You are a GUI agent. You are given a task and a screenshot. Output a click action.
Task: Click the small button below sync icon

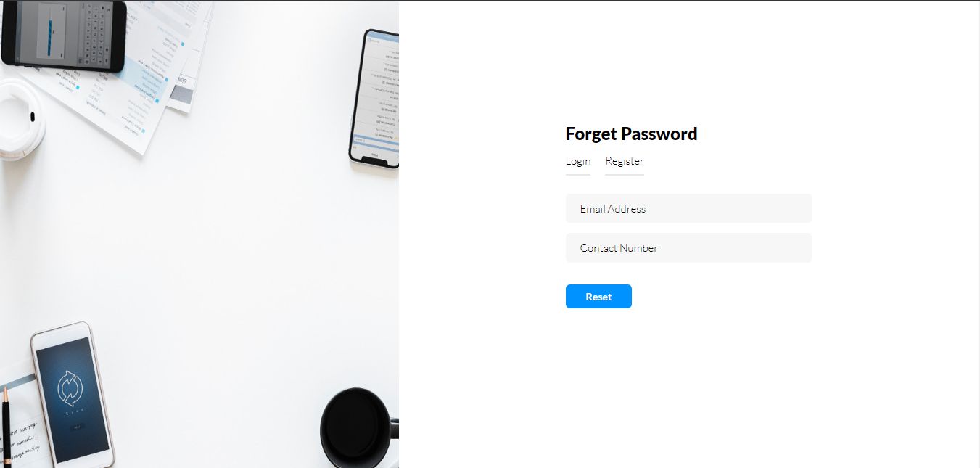tap(76, 428)
